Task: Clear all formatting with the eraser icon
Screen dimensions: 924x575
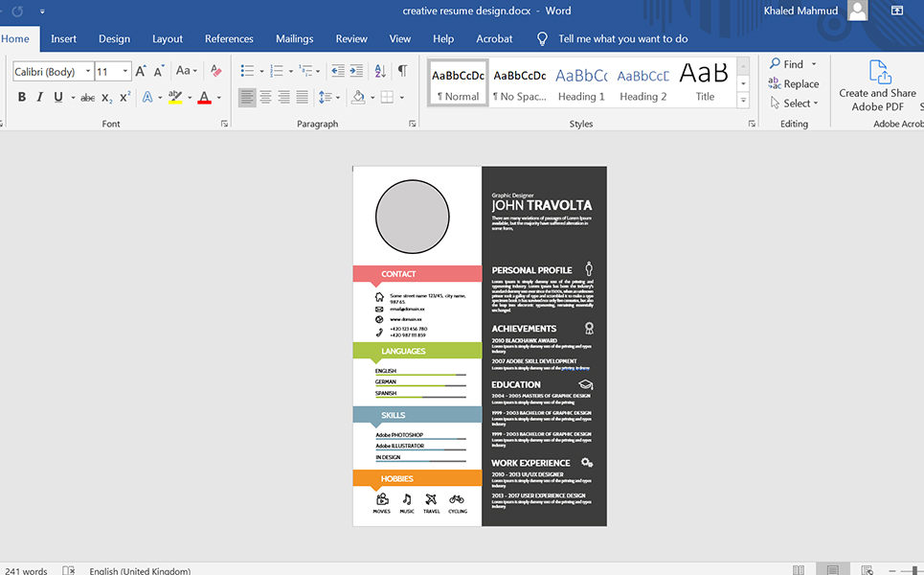Action: tap(215, 71)
